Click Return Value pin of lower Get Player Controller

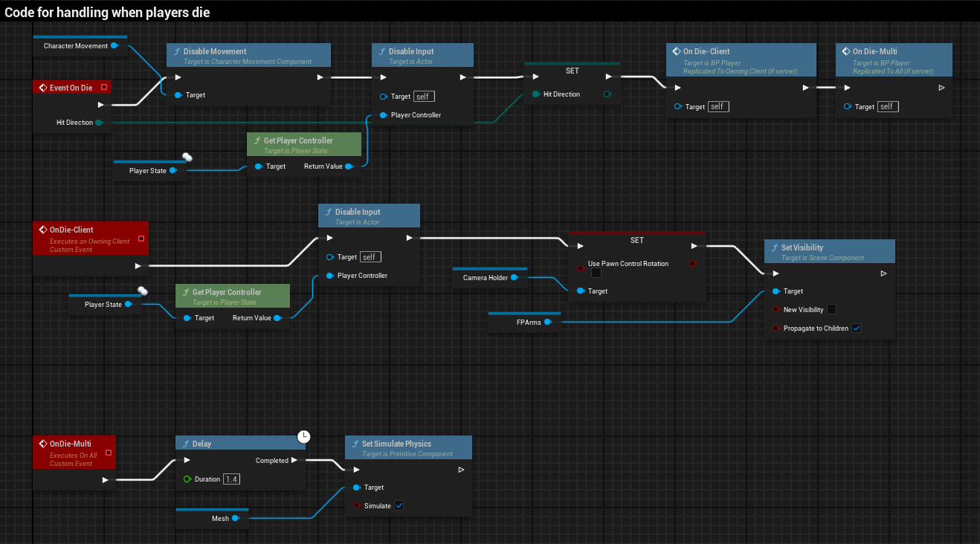[x=277, y=318]
